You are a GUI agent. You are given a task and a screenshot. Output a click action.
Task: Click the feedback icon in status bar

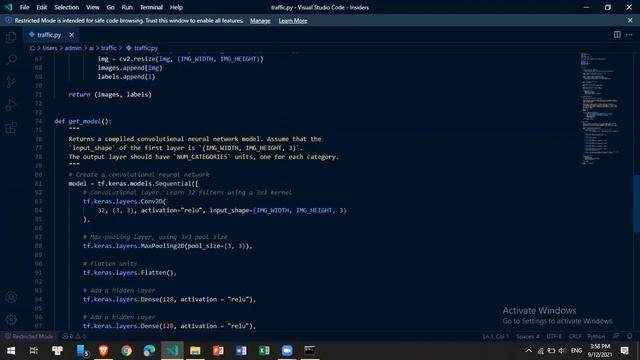pos(616,336)
